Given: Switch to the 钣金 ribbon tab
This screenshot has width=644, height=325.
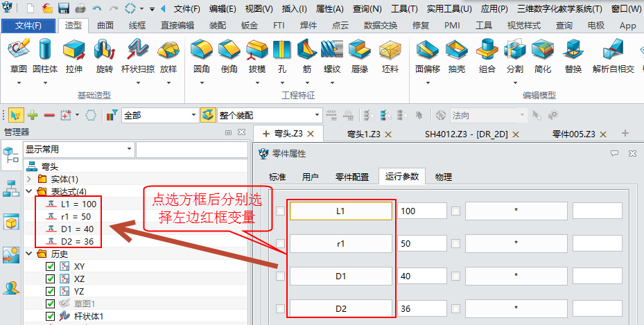Looking at the screenshot, I should 248,26.
